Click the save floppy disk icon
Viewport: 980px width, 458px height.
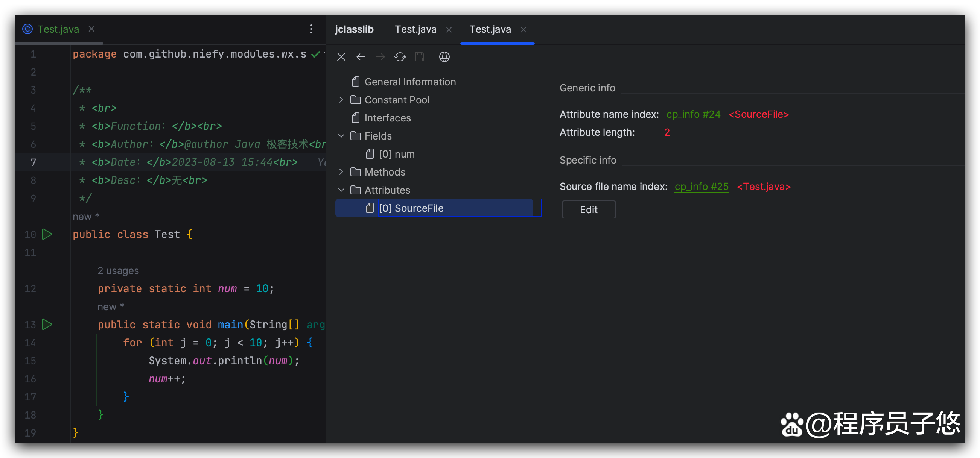click(x=419, y=57)
